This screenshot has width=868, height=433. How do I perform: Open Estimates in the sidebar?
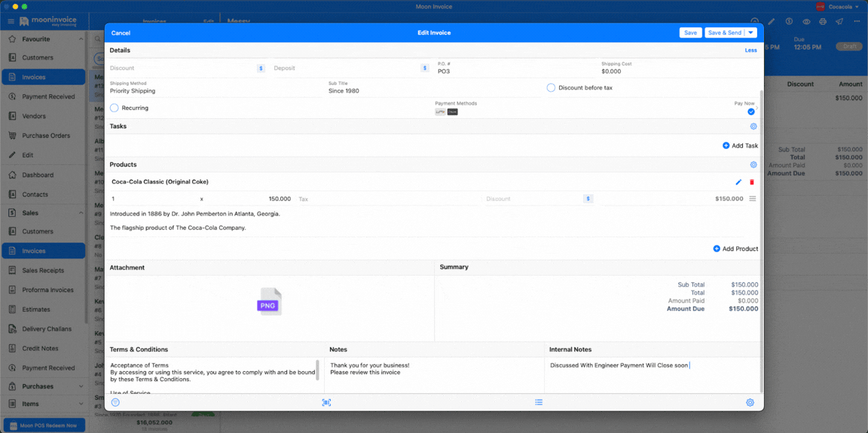click(43, 310)
